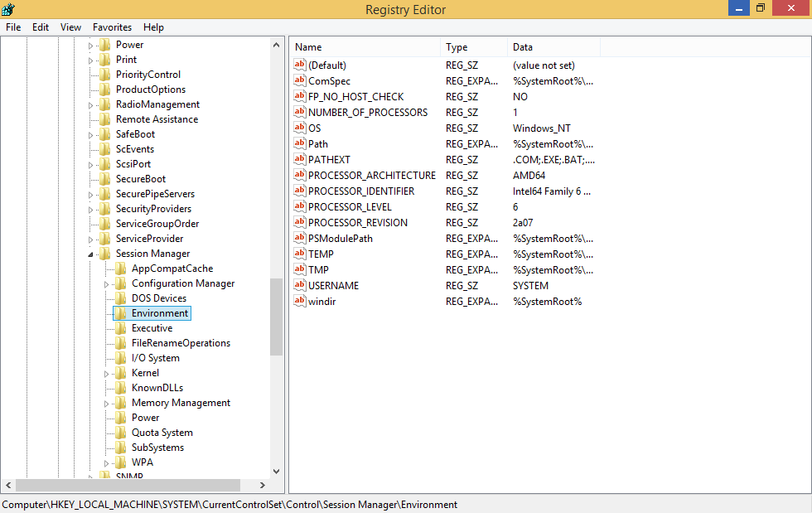Click the windir value icon

coord(299,301)
